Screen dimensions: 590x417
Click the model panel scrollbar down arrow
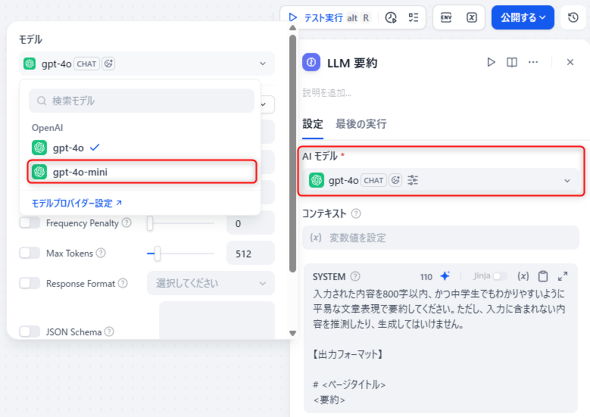point(292,333)
